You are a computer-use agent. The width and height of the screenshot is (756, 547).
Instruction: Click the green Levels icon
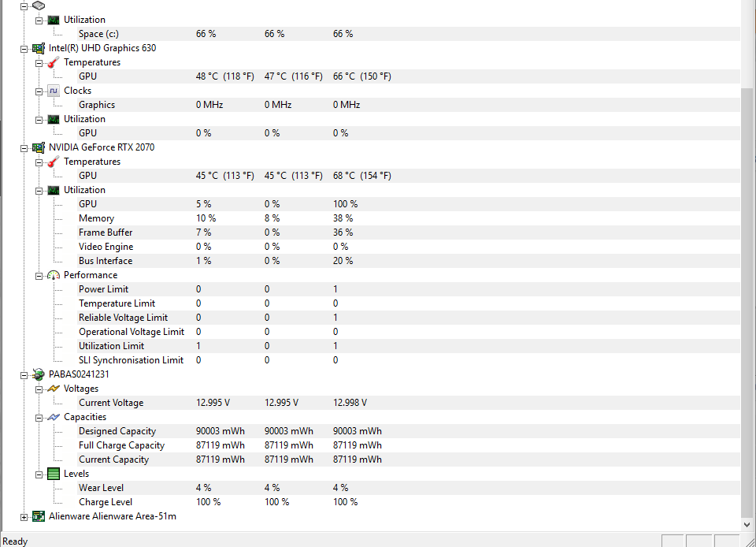(54, 474)
